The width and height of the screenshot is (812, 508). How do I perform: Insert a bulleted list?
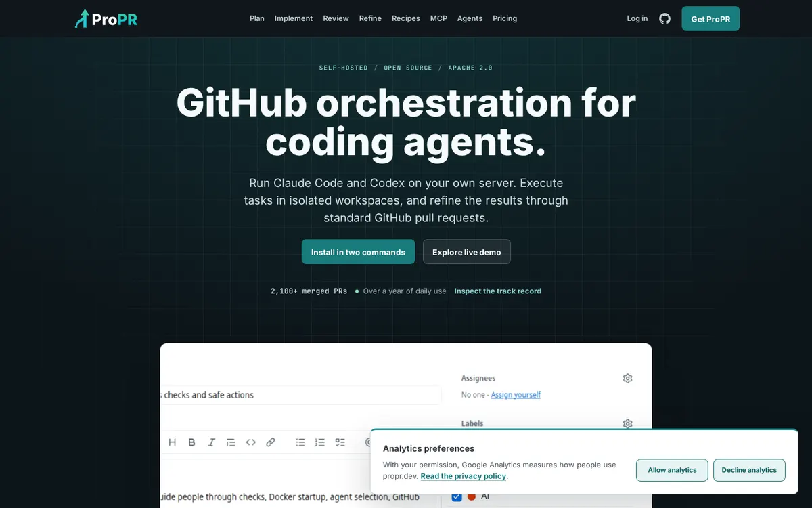pos(300,442)
